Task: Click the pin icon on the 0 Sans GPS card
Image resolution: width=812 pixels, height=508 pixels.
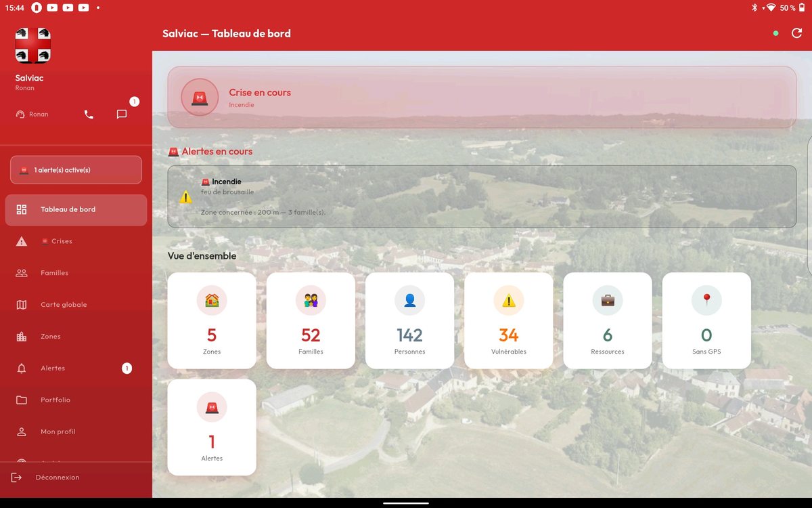Action: click(x=706, y=300)
